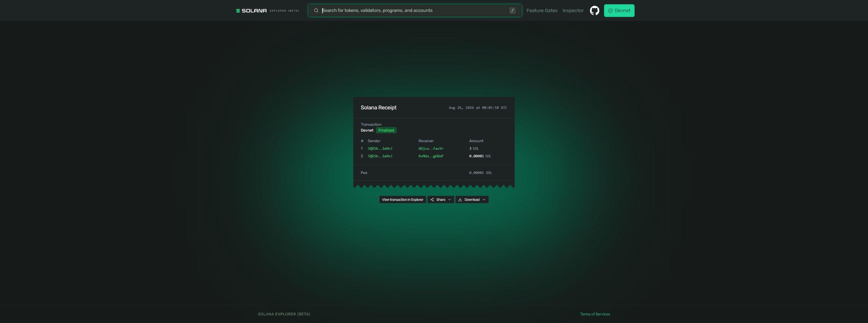Viewport: 868px width, 323px height.
Task: Click the Solana Receipt title
Action: [378, 108]
